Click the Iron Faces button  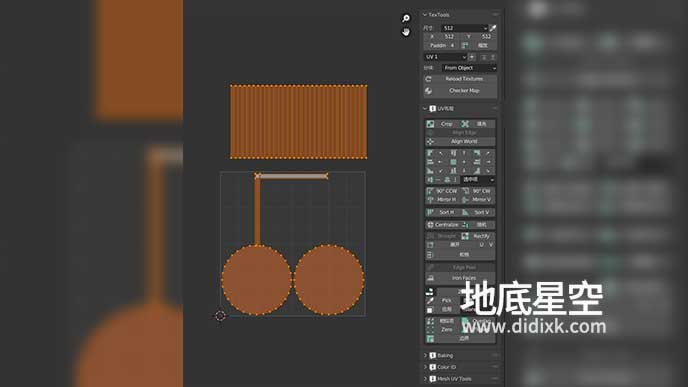pyautogui.click(x=460, y=278)
